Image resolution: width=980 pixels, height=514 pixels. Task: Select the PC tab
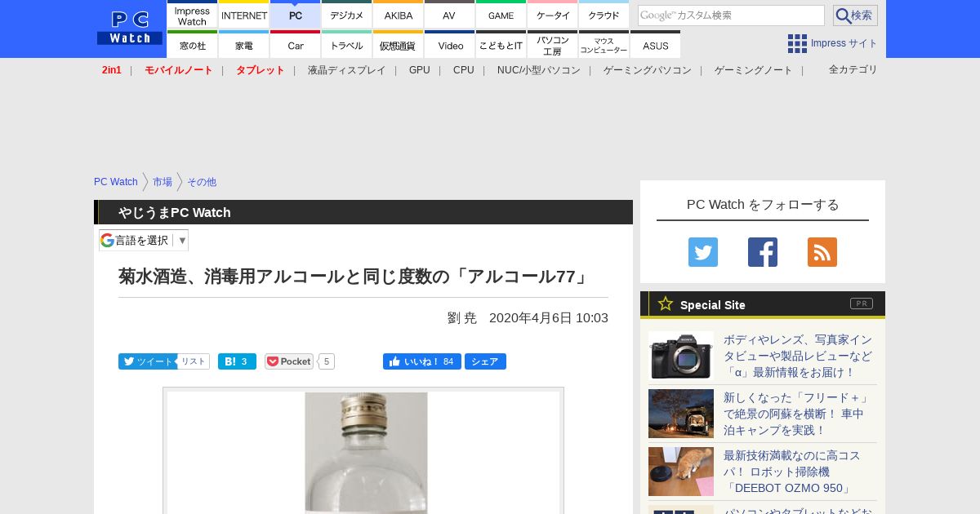(x=296, y=15)
